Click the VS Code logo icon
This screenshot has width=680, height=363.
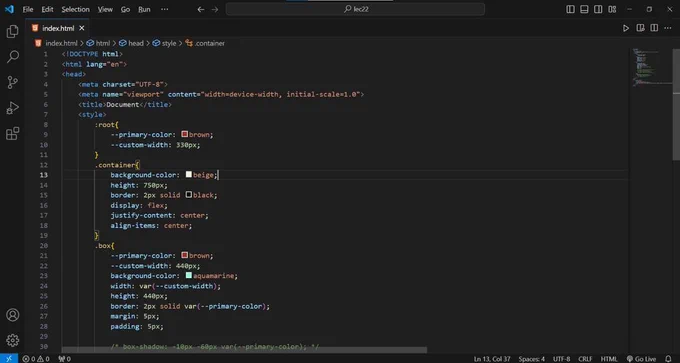pos(9,9)
